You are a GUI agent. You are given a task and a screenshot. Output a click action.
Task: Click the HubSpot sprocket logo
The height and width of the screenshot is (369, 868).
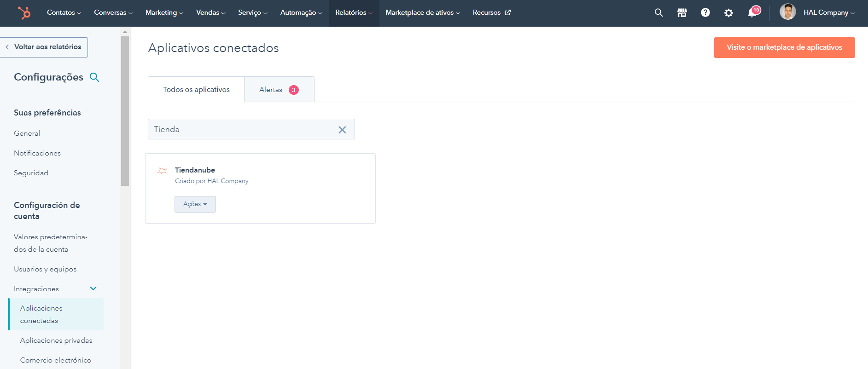click(x=24, y=12)
